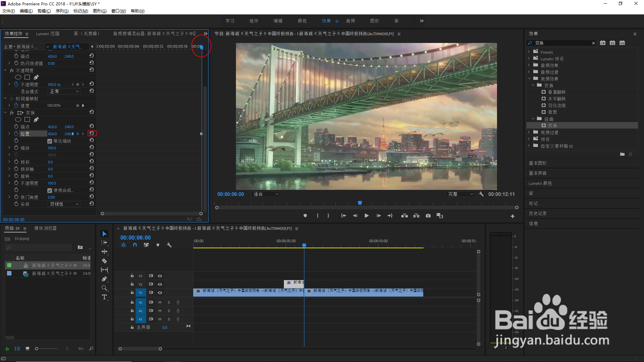
Task: Open the 窗口(W) menu
Action: click(118, 11)
